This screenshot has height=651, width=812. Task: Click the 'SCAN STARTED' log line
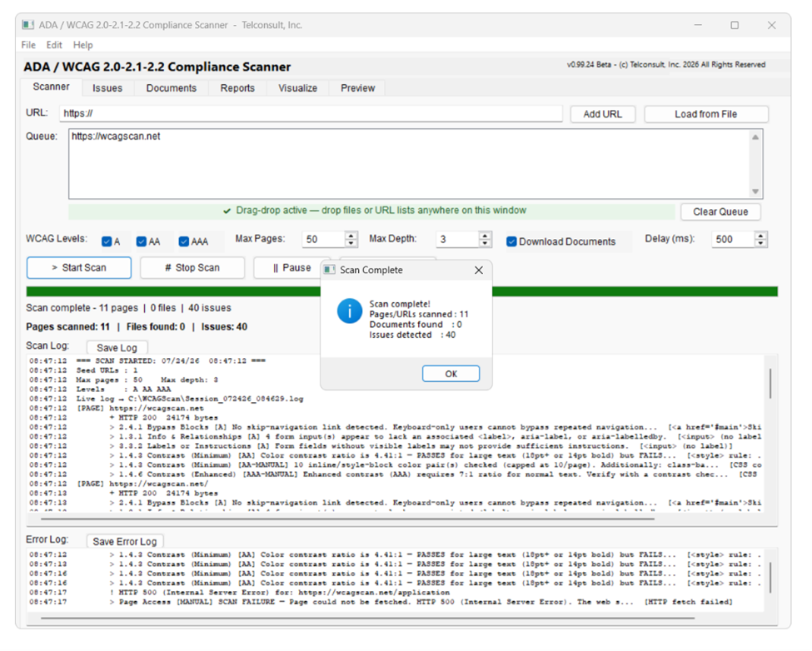pos(147,360)
